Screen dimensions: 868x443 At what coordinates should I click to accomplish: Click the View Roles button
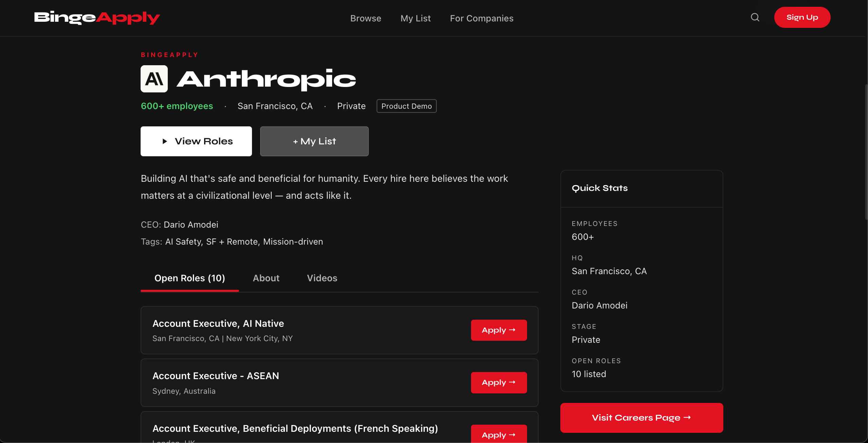coord(196,141)
